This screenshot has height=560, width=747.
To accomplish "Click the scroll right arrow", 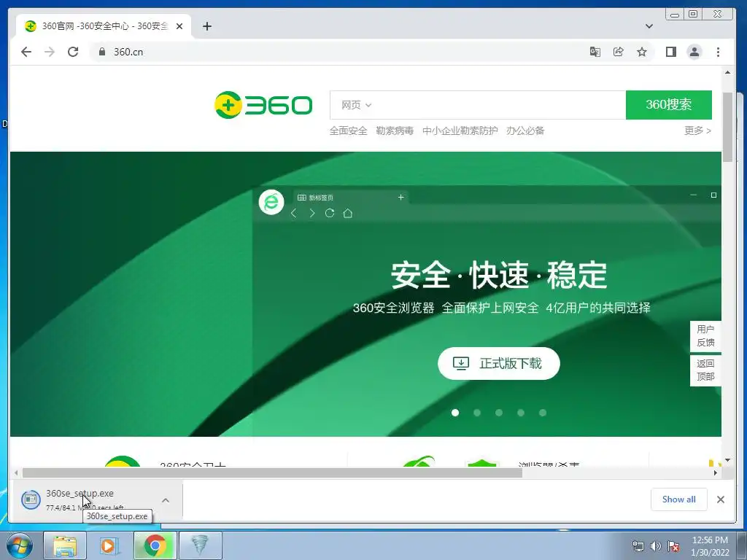I will coord(715,472).
